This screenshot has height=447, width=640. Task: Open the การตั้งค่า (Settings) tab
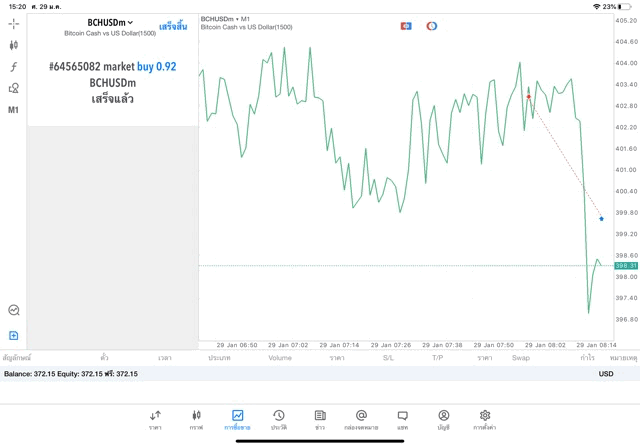485,420
